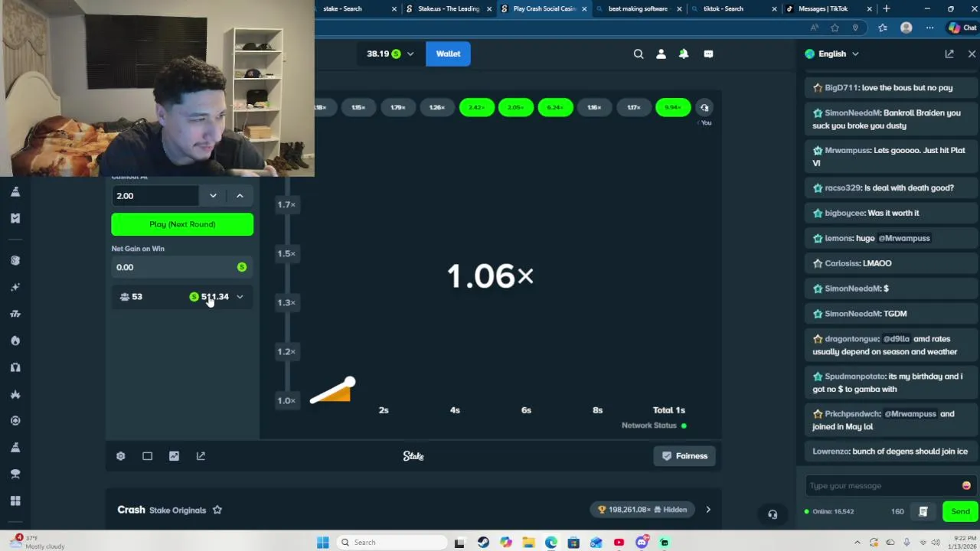
Task: Open the weather widget showing 37°F
Action: [38, 542]
